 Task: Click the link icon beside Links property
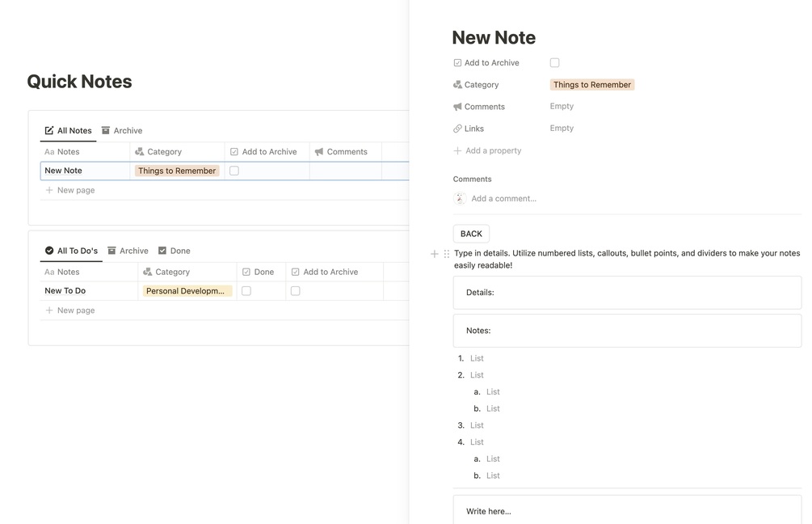click(x=457, y=129)
